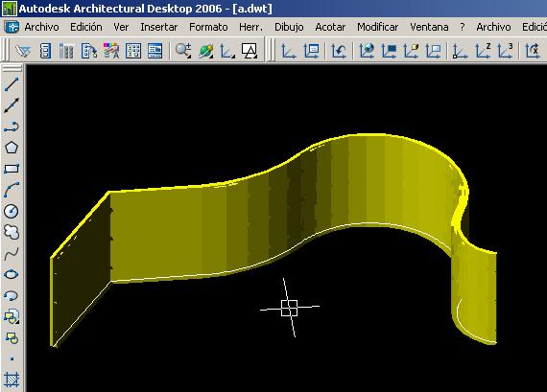
Task: Open the Insert Block flyout tool
Action: tap(12, 316)
